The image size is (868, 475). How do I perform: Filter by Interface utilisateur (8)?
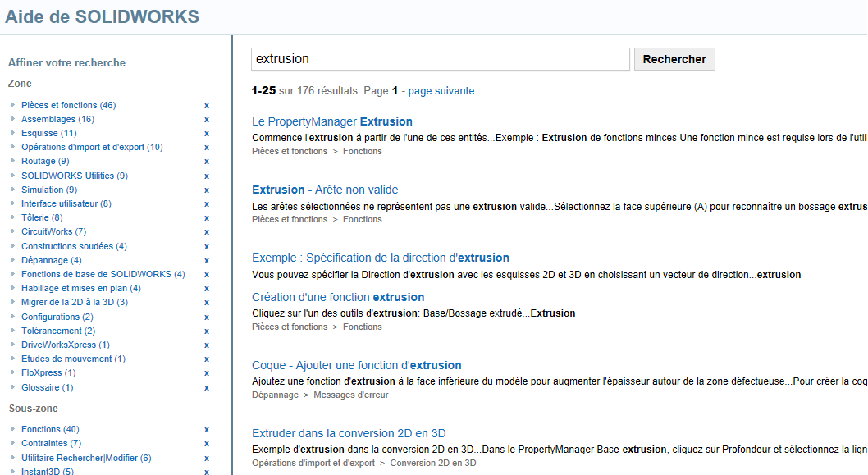66,203
